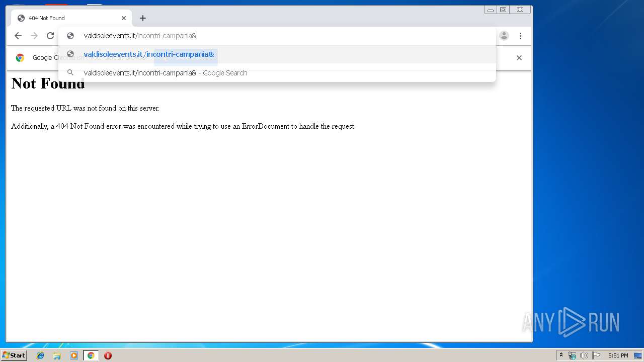This screenshot has height=362, width=644.
Task: Open the Windows Start menu
Action: (x=14, y=355)
